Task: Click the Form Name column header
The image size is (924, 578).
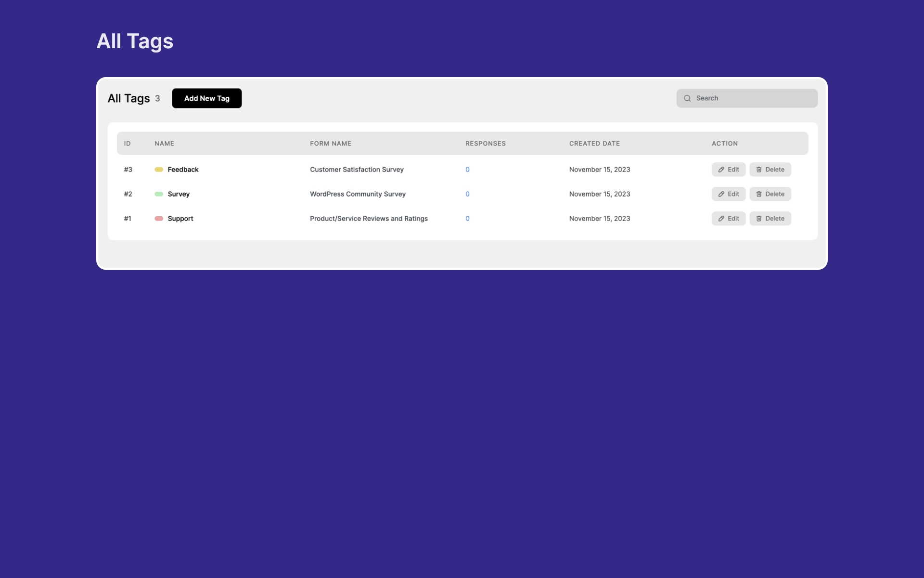Action: click(331, 144)
